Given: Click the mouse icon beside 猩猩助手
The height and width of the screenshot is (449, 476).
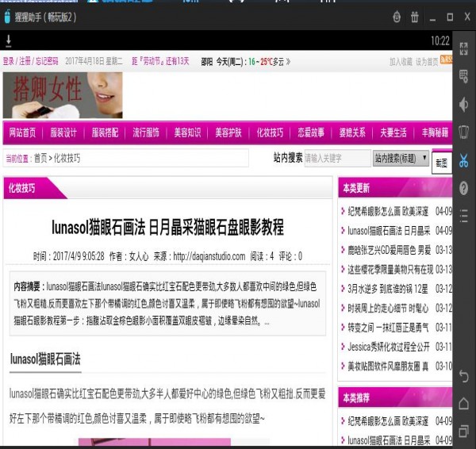Looking at the screenshot, I should (x=7, y=17).
